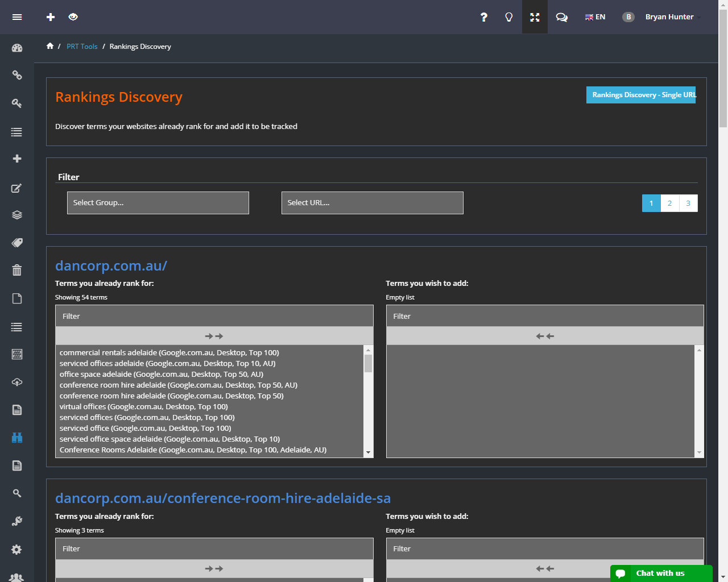Go to page 2 of results
Screen dimensions: 728x582
[x=670, y=203]
